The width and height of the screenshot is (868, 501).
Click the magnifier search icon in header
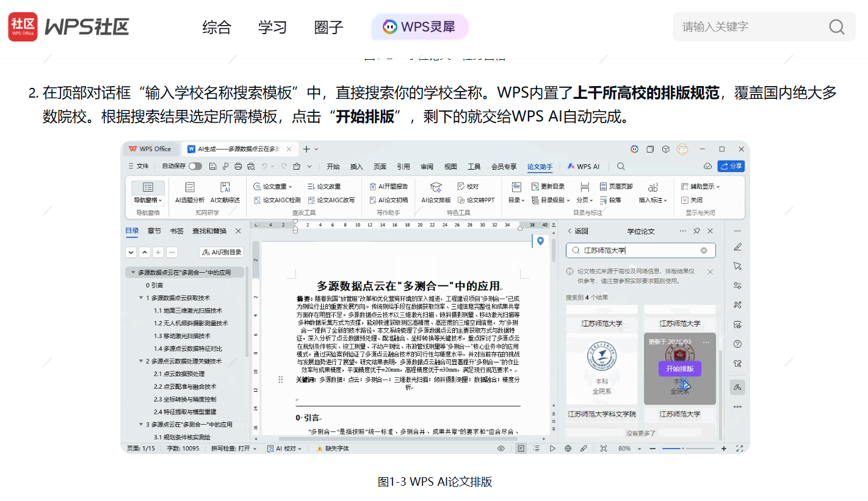tap(836, 27)
